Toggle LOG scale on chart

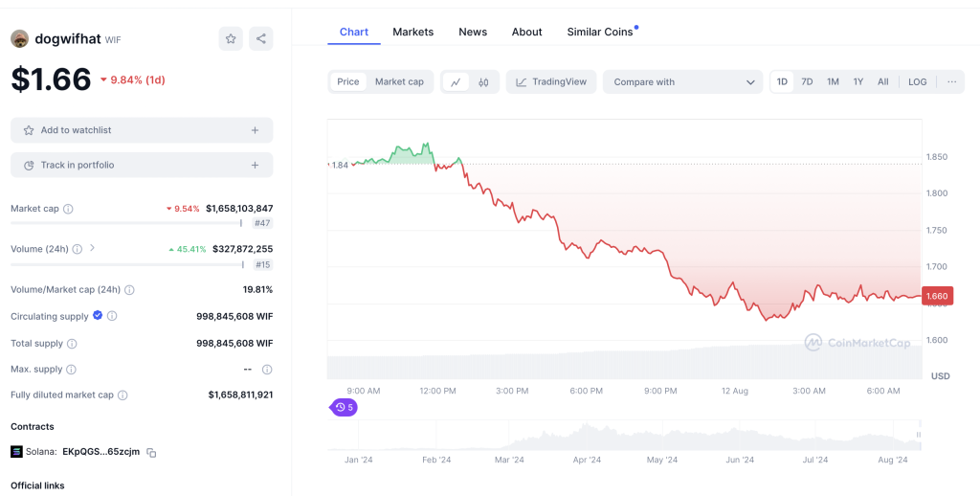[918, 82]
